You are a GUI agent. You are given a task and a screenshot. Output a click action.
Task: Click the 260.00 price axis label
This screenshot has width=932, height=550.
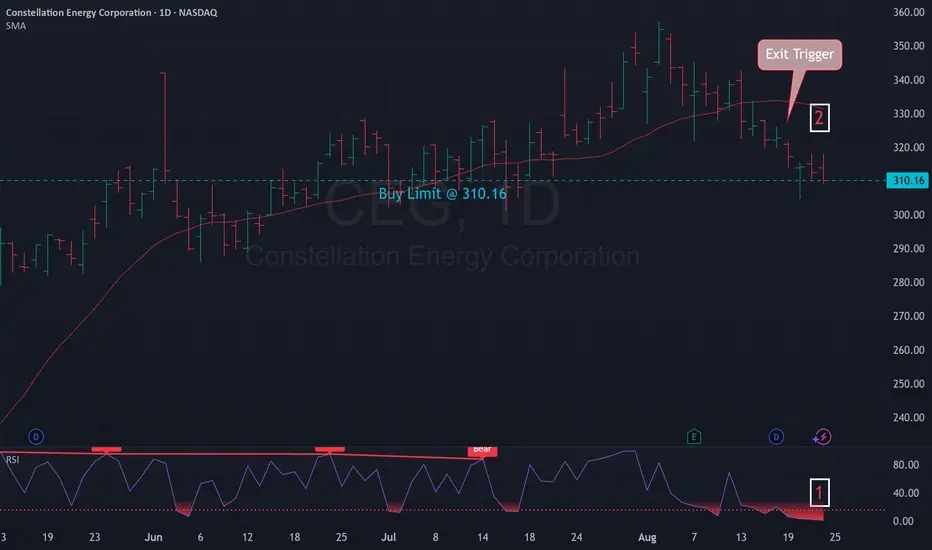908,350
